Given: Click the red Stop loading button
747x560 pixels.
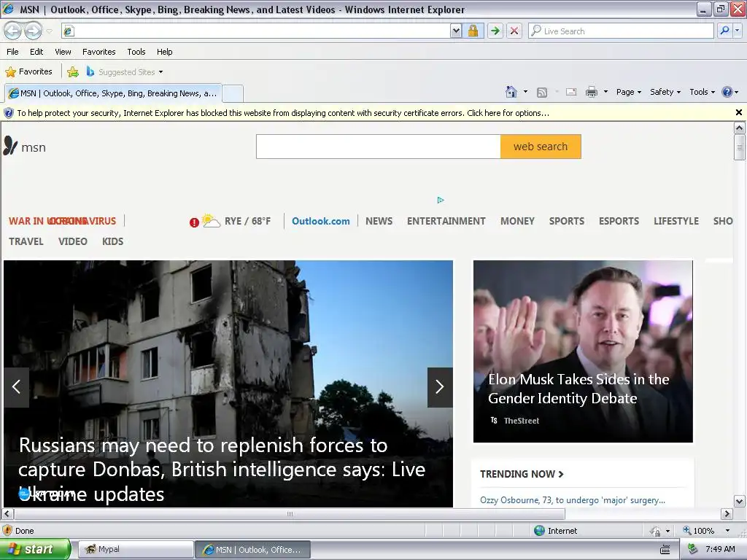Looking at the screenshot, I should pos(514,31).
